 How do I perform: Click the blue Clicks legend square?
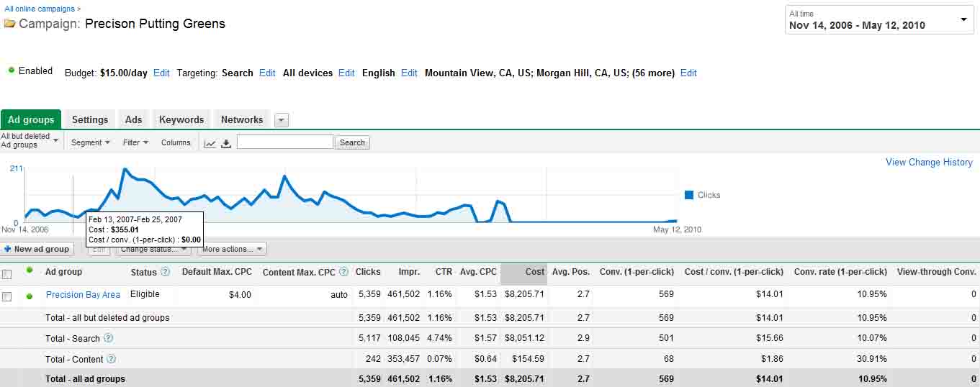(x=689, y=195)
